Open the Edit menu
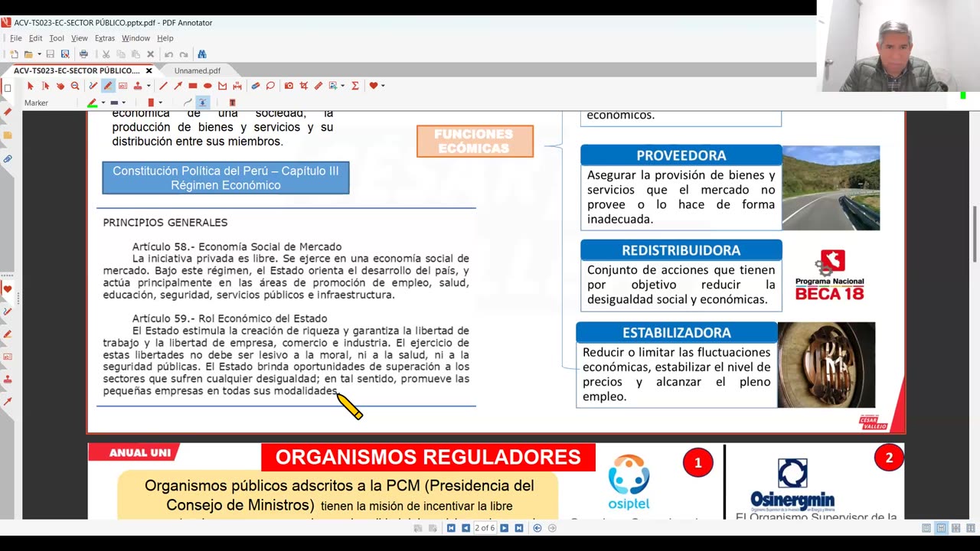This screenshot has height=551, width=980. pyautogui.click(x=35, y=38)
